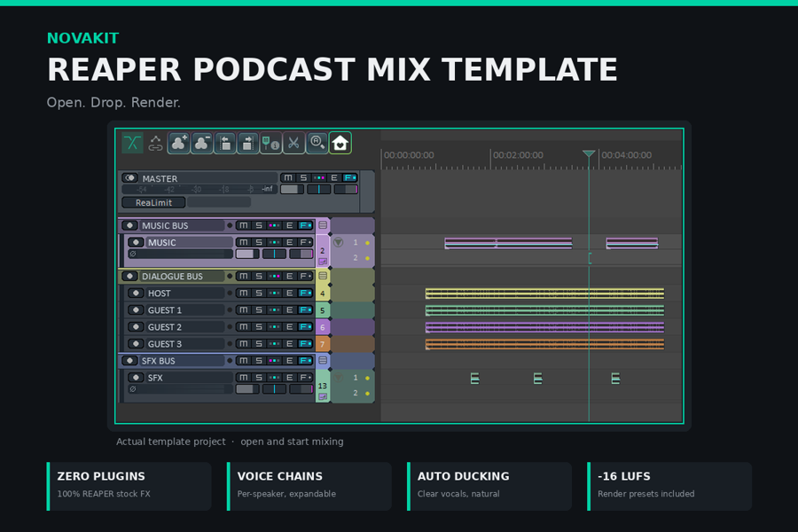Select the MUSIC BUS track name
This screenshot has height=532, width=798.
pyautogui.click(x=165, y=225)
